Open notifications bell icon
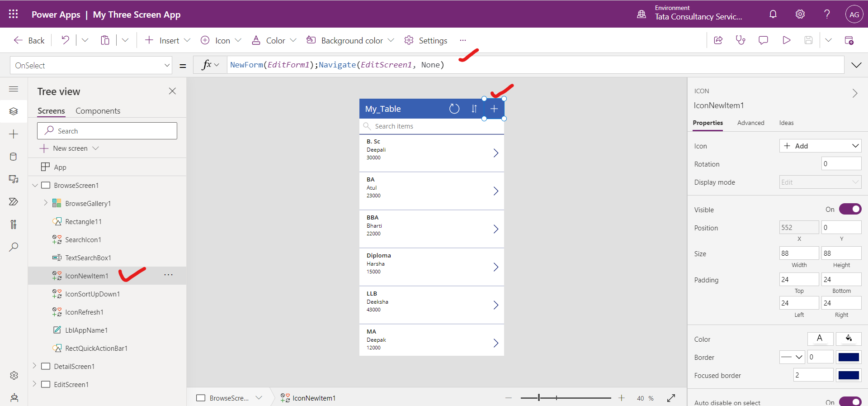The image size is (868, 406). (773, 14)
